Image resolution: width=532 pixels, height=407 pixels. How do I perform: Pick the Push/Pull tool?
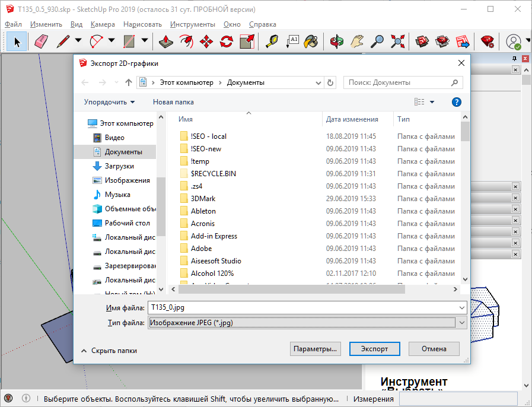pyautogui.click(x=165, y=41)
